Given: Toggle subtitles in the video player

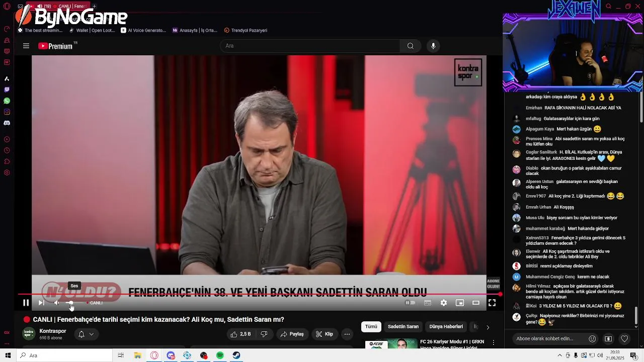Looking at the screenshot, I should (x=428, y=303).
